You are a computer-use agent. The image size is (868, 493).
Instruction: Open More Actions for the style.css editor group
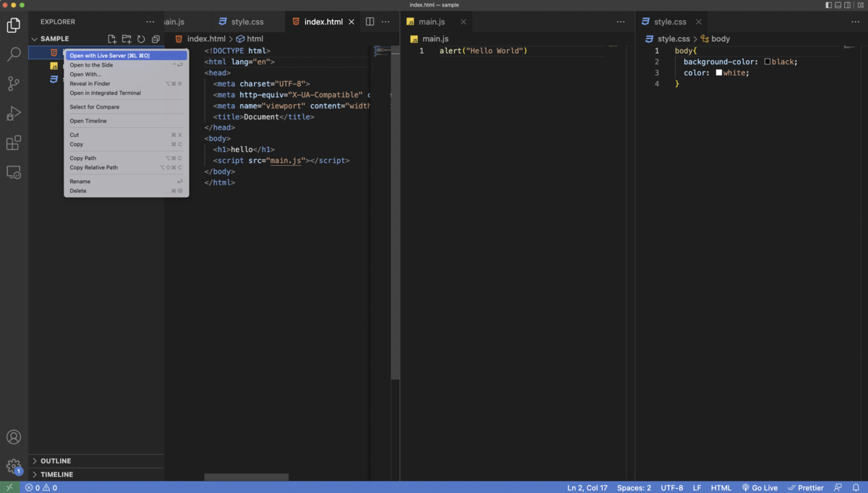[855, 22]
